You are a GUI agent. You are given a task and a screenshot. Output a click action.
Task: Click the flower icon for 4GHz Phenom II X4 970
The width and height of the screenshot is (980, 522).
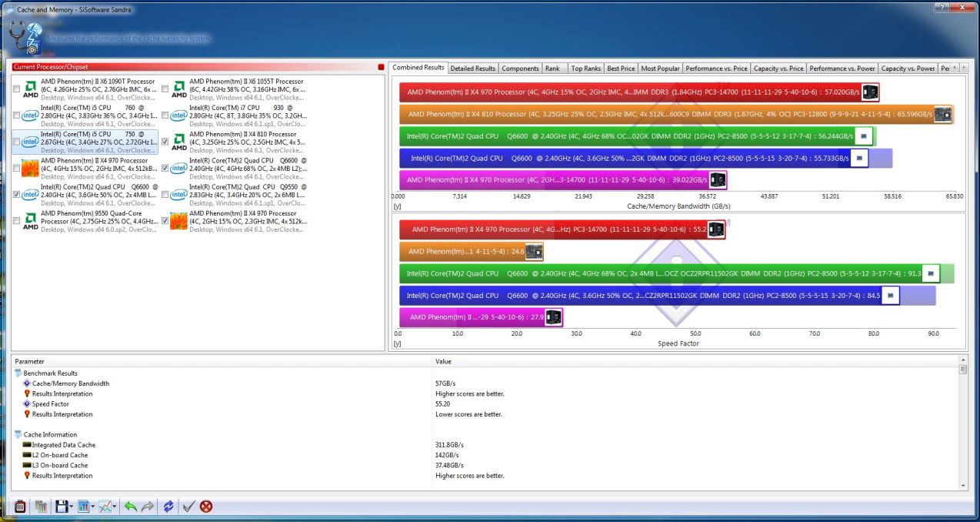click(x=31, y=168)
